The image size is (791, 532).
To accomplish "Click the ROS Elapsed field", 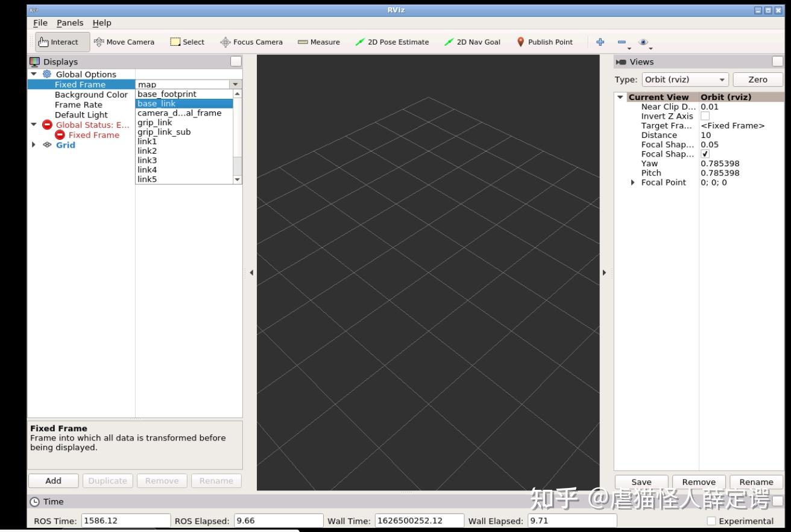I will click(x=278, y=521).
